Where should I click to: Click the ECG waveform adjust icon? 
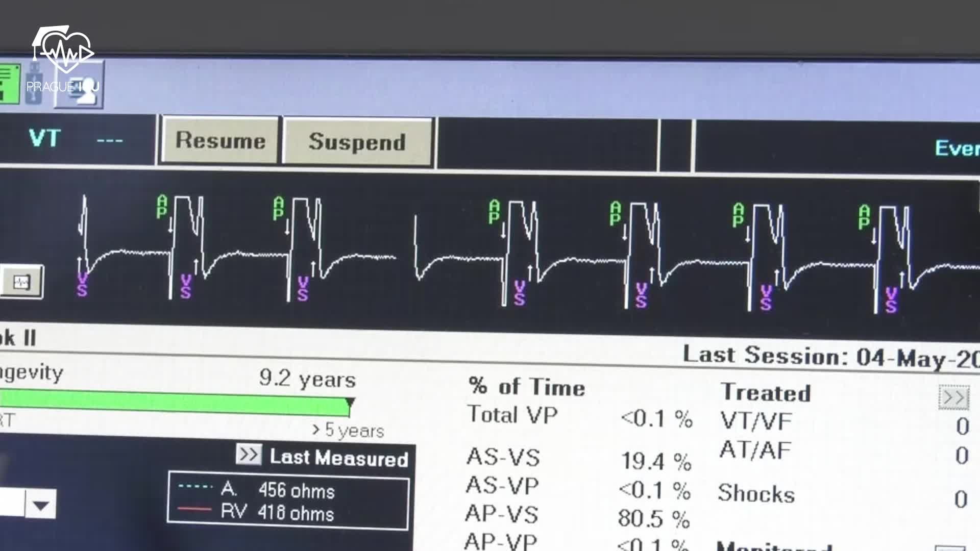(x=21, y=282)
